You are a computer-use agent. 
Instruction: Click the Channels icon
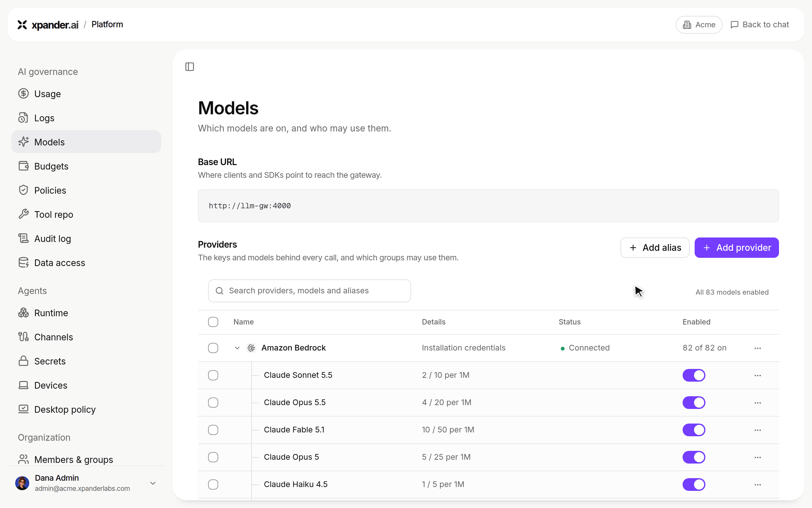[23, 337]
